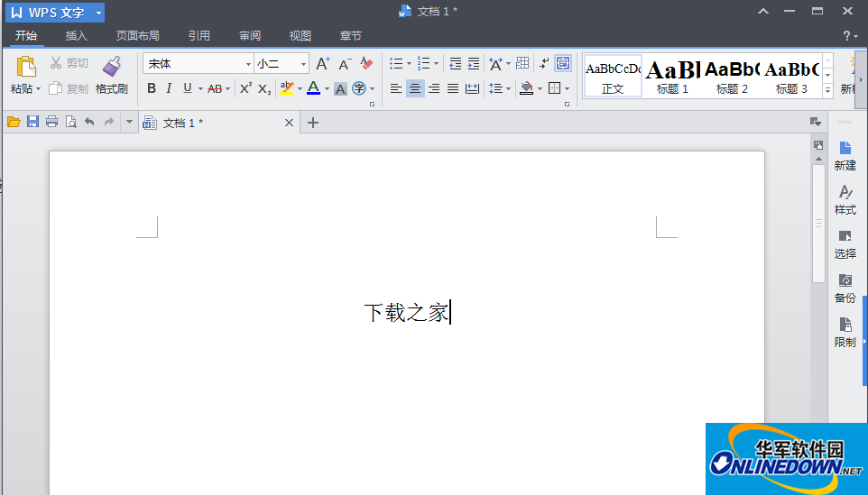Increase paragraph indent
This screenshot has height=495, width=868.
point(474,64)
